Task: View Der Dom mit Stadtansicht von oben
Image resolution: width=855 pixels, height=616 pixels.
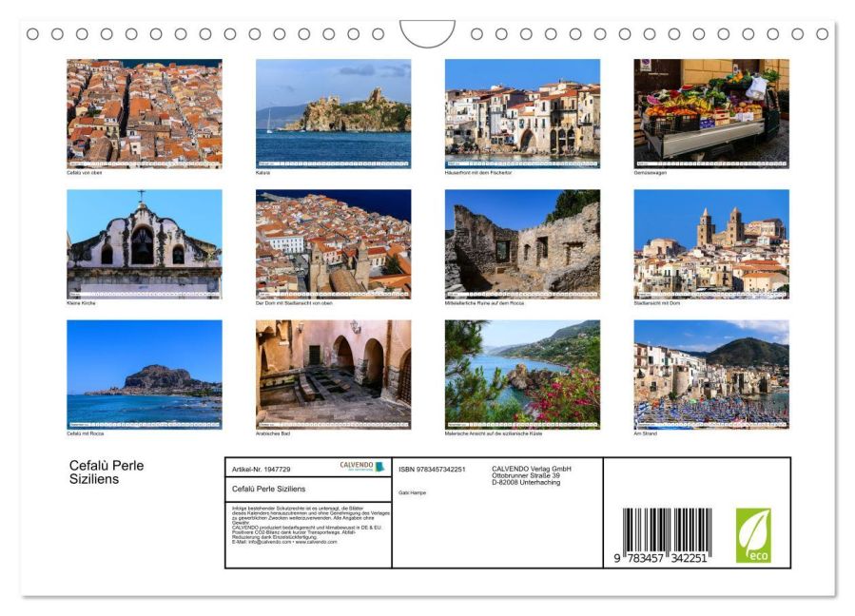Action: (333, 243)
